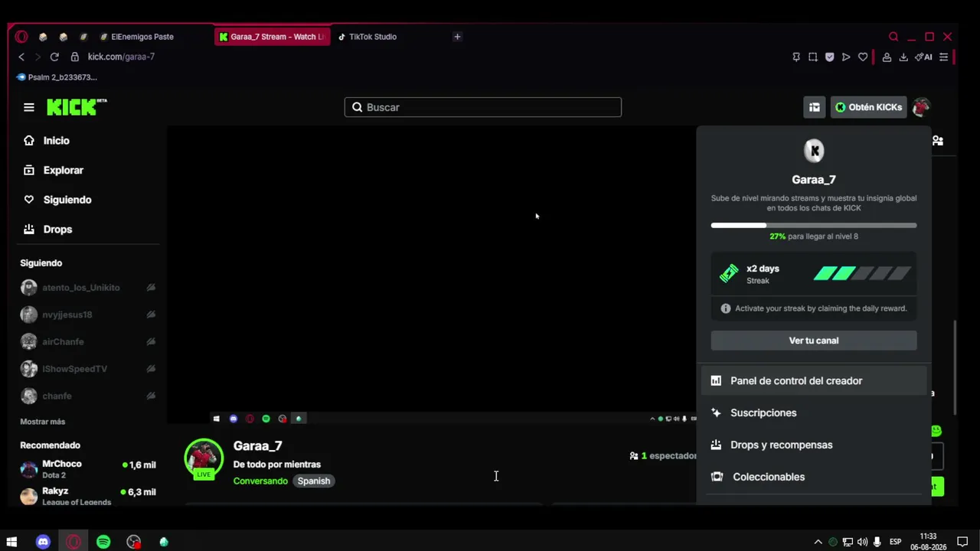Open recommended channel MrChoco
This screenshot has width=980, height=551.
tap(88, 469)
